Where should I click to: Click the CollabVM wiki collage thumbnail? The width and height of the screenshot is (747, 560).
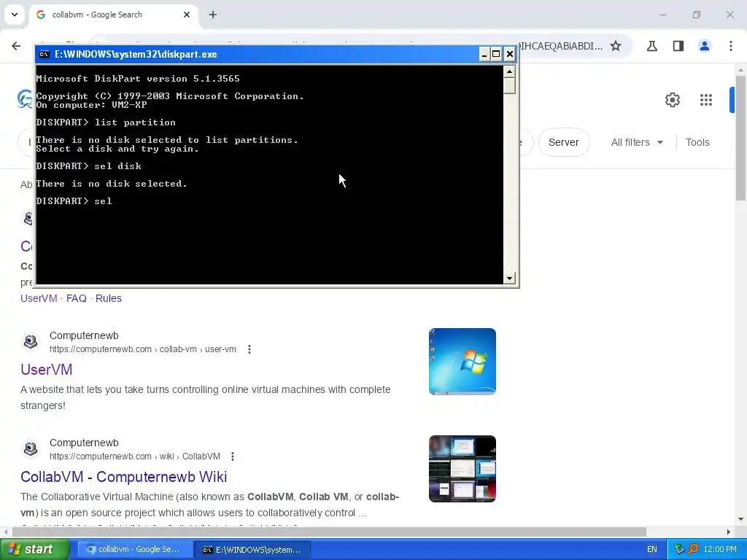462,469
